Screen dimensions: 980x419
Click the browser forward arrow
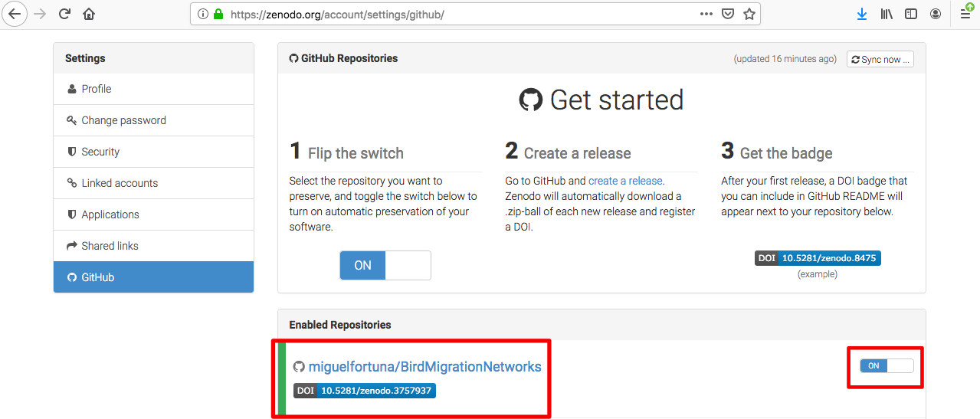point(41,14)
